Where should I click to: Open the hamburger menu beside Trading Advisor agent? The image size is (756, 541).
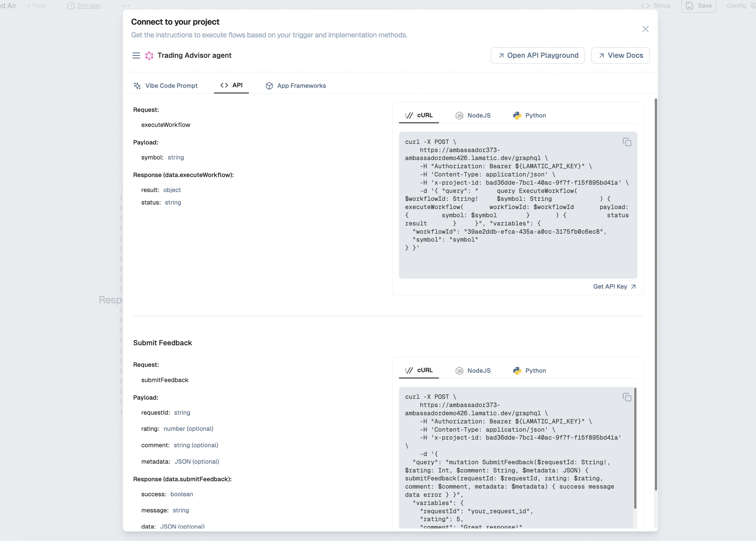click(136, 55)
